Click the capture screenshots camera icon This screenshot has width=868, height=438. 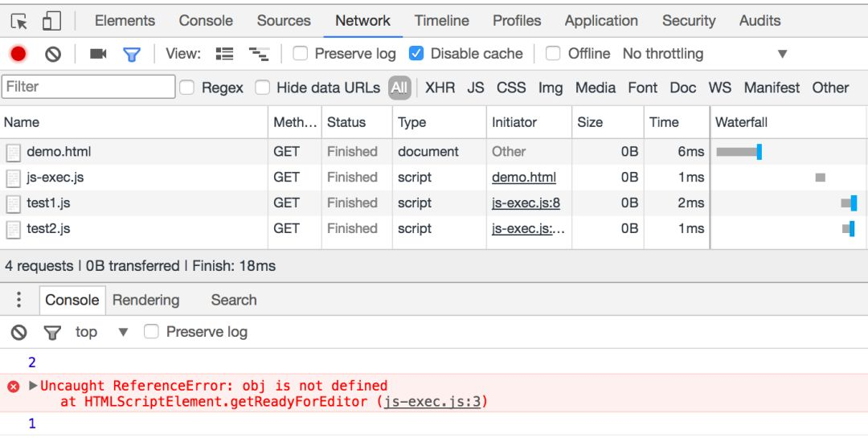[98, 54]
